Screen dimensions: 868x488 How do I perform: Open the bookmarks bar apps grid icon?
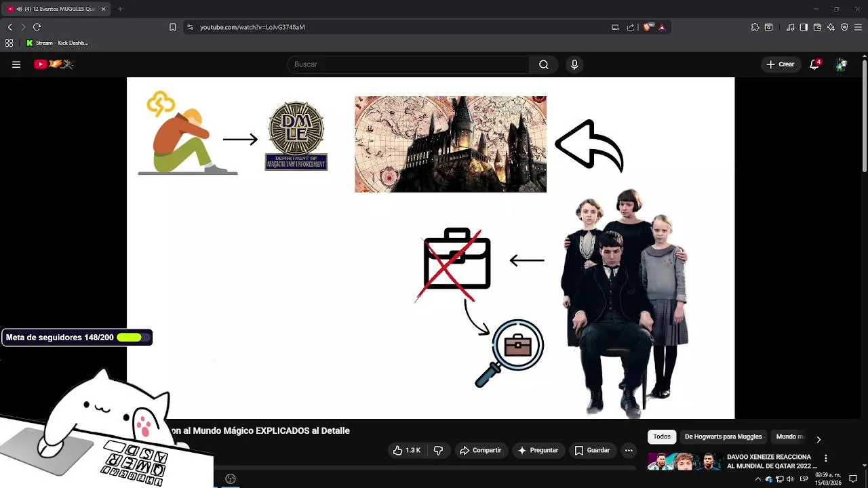pos(9,43)
